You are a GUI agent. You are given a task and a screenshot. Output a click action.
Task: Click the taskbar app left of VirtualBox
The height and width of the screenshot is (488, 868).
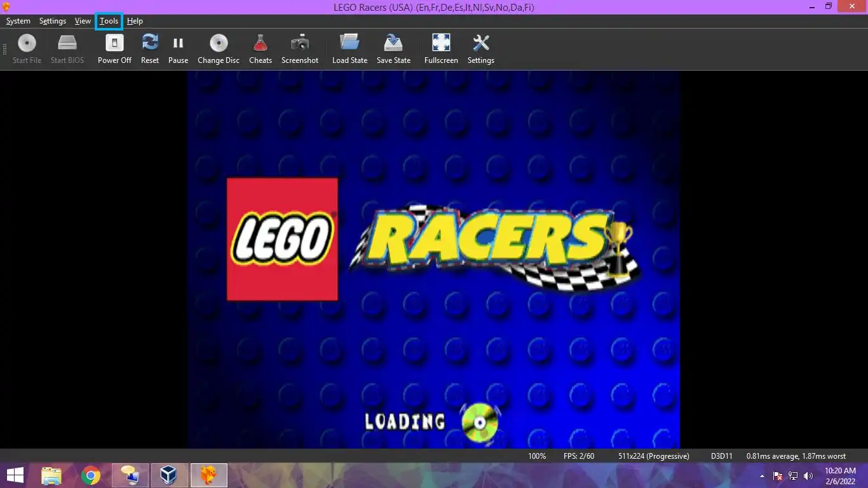point(130,475)
